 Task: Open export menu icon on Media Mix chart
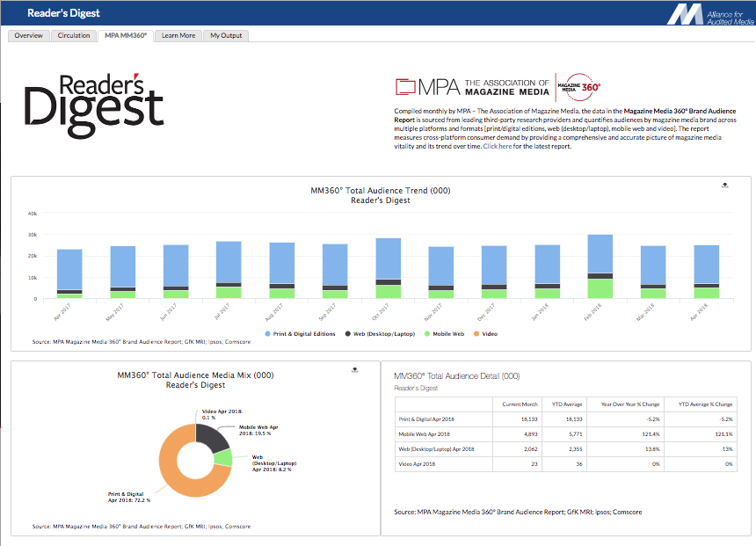tap(353, 370)
